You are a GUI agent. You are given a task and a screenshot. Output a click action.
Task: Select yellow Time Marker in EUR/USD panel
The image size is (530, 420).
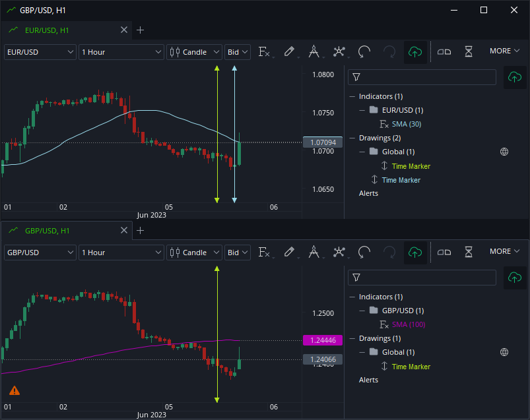pyautogui.click(x=411, y=166)
